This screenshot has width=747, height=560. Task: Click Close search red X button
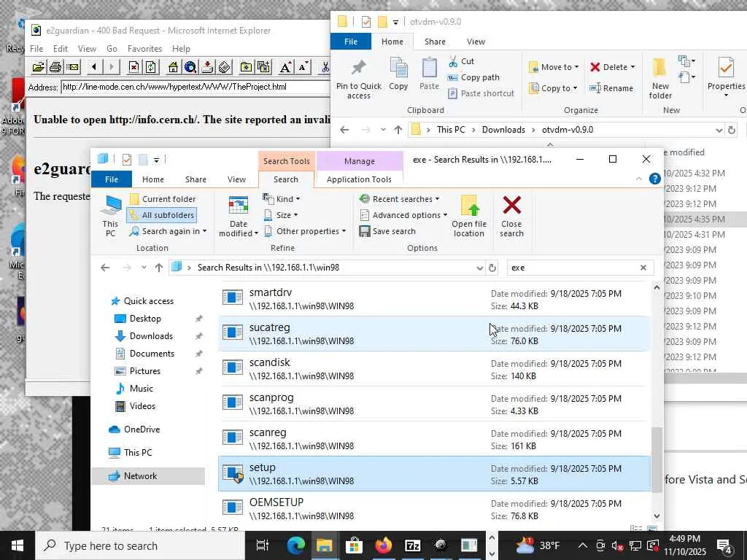coord(511,216)
